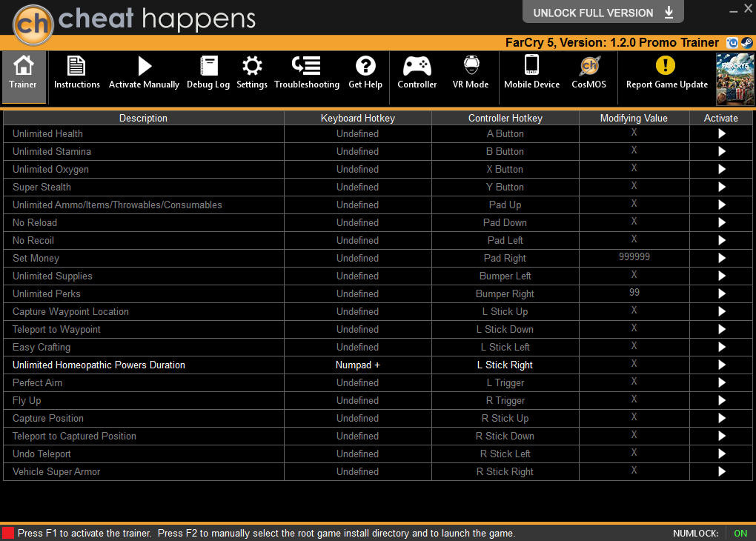Click the Far Cry 5 cover thumbnail
756x541 pixels.
click(x=735, y=79)
